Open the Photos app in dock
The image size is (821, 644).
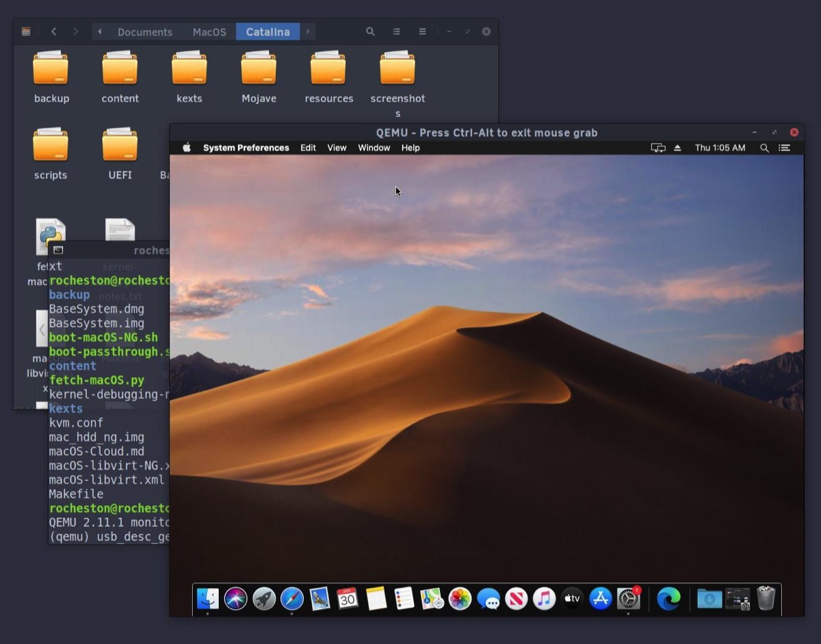[460, 599]
